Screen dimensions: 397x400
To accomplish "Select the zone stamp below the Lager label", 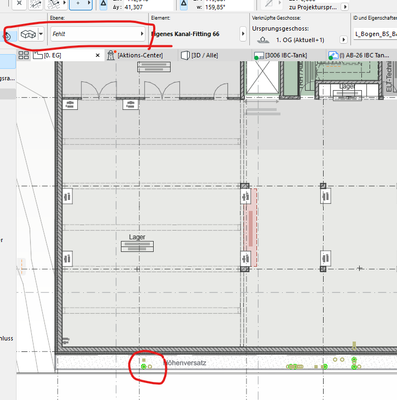I will point(137,247).
